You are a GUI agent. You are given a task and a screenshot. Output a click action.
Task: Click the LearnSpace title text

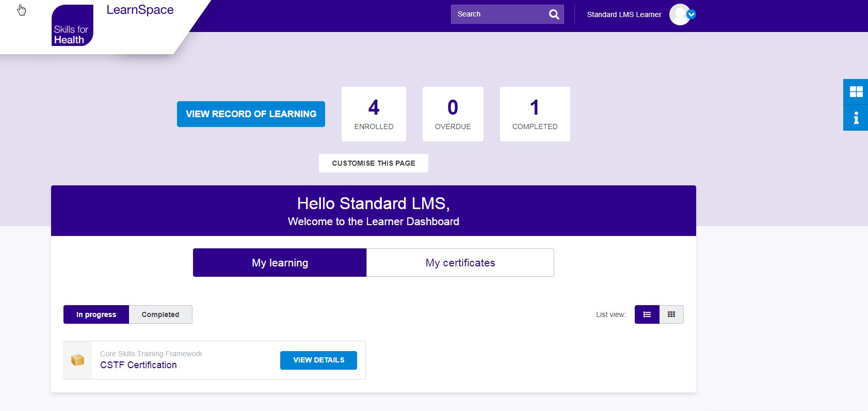click(140, 10)
